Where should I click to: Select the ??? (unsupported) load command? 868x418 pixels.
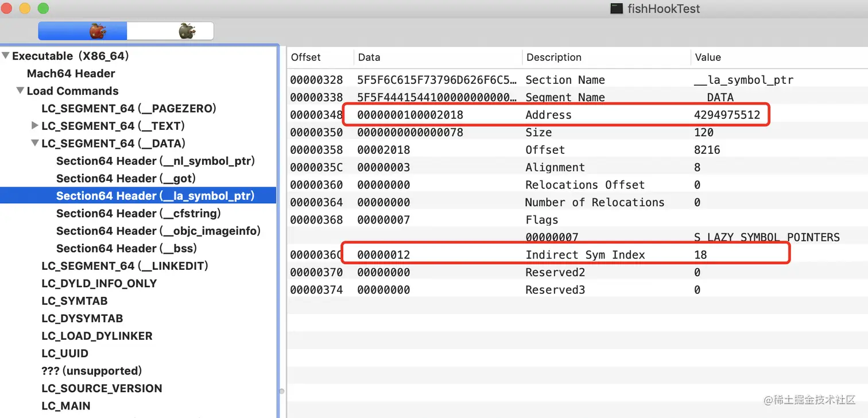(91, 371)
